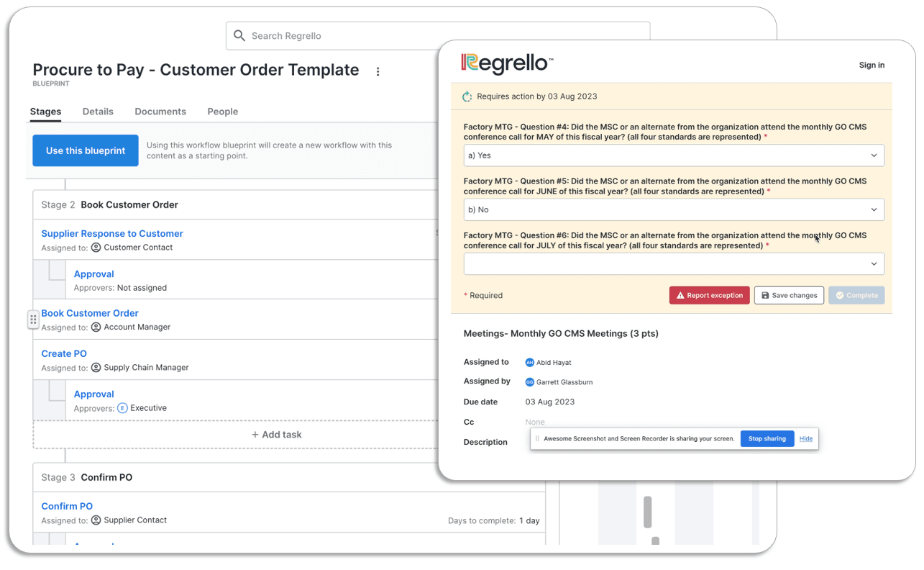Click the Regrello logo in the task window
The height and width of the screenshot is (570, 924).
coord(507,63)
